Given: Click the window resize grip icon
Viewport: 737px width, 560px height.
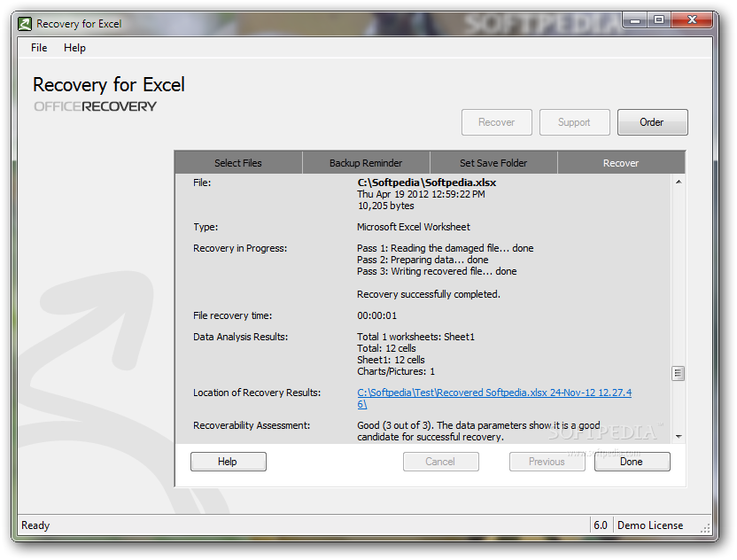Looking at the screenshot, I should (705, 528).
